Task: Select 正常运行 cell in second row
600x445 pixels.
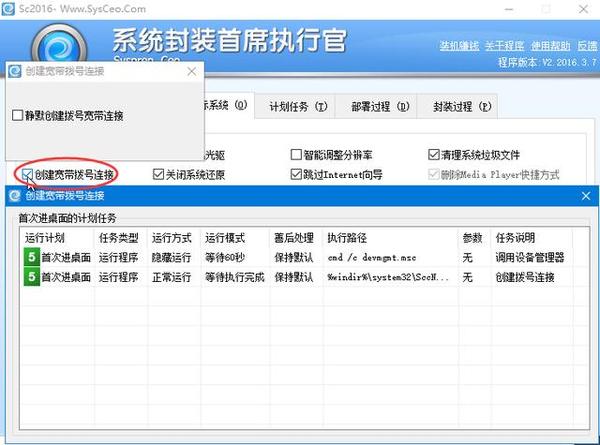Action: [x=171, y=277]
